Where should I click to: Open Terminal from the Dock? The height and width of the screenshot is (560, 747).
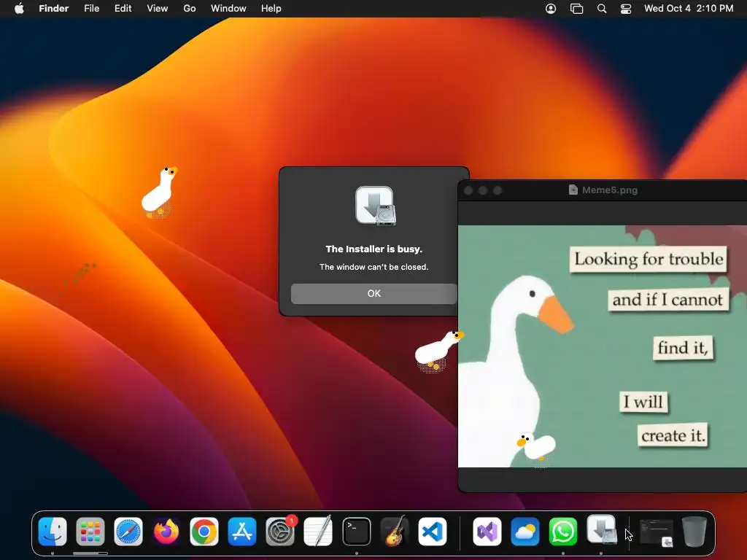[356, 532]
